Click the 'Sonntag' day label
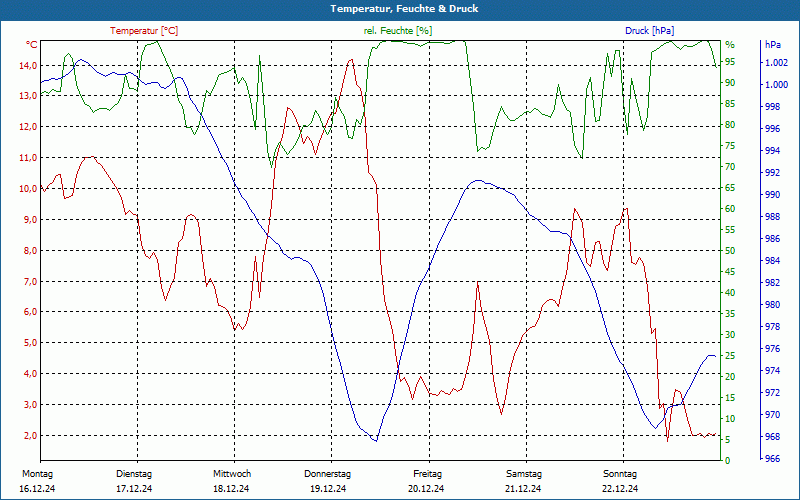800x500 pixels. coord(620,474)
